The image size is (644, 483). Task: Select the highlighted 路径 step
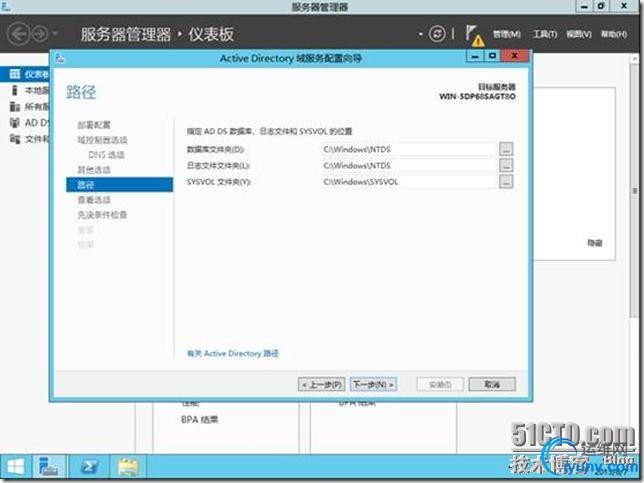(x=120, y=185)
